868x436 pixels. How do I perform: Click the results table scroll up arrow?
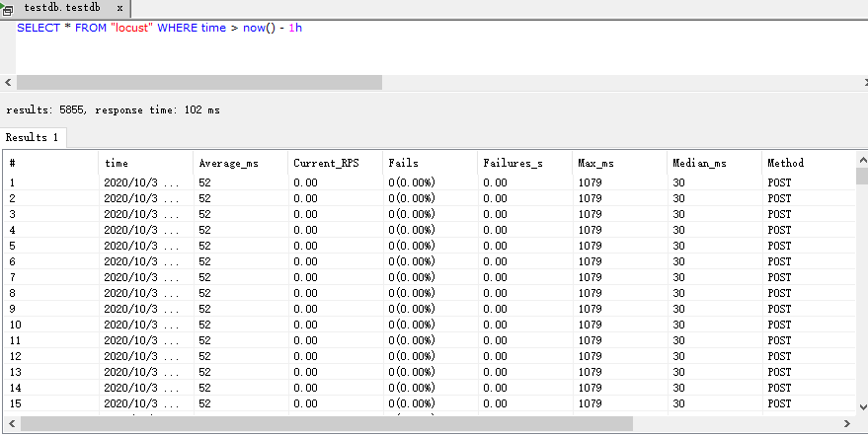(862, 160)
